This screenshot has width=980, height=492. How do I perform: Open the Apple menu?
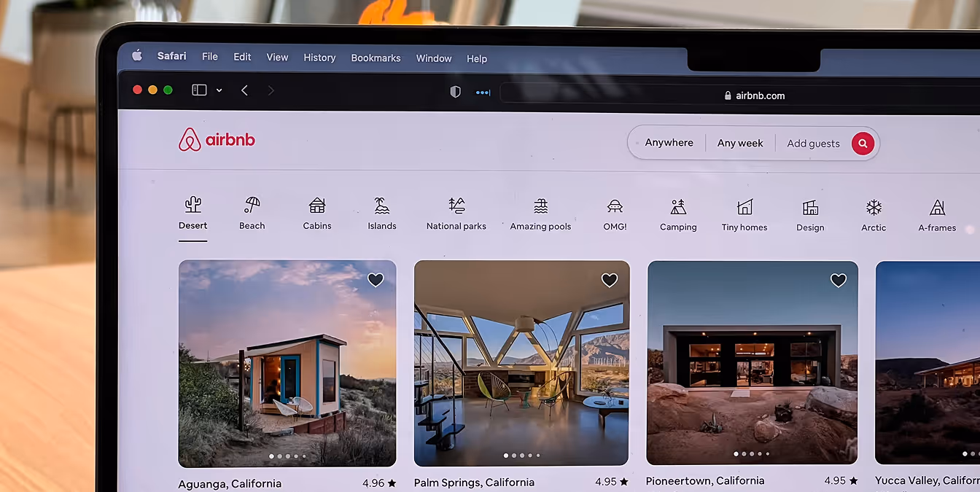(137, 55)
